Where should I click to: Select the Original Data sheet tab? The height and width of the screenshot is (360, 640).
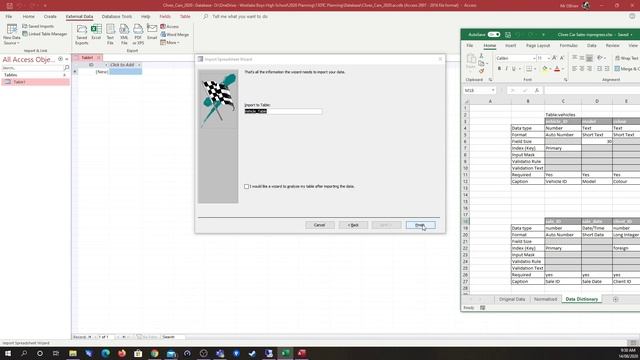(512, 299)
